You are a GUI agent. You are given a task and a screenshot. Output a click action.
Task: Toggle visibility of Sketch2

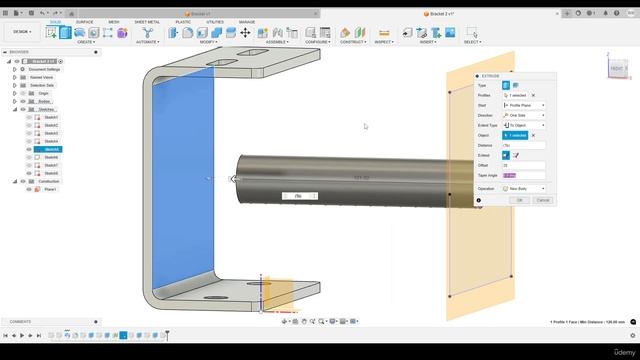[x=29, y=125]
